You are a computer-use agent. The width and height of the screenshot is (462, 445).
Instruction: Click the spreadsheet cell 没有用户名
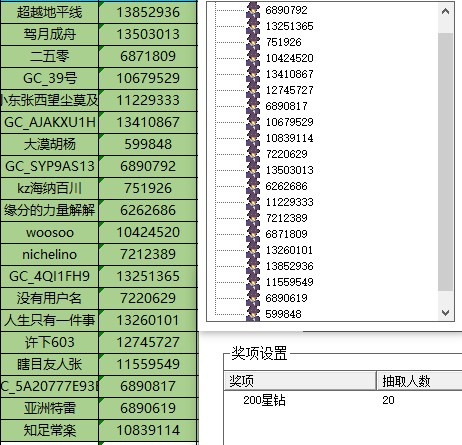coord(49,298)
